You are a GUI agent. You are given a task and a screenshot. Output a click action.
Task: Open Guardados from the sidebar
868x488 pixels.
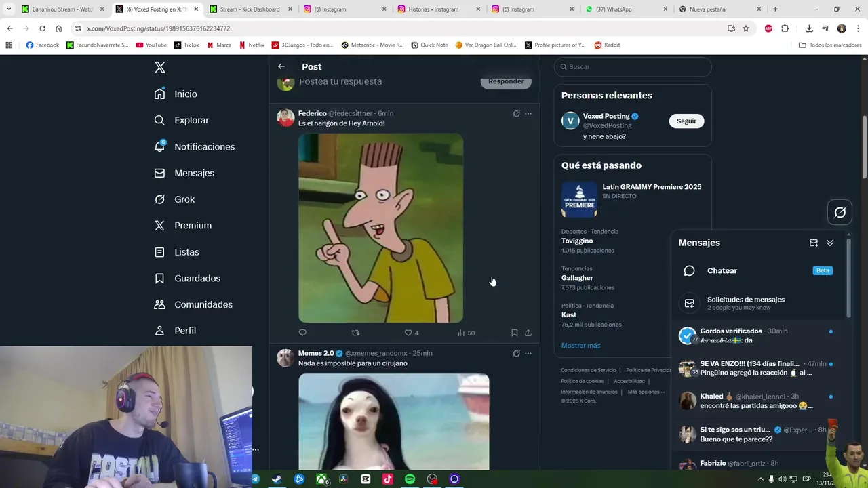coord(187,278)
